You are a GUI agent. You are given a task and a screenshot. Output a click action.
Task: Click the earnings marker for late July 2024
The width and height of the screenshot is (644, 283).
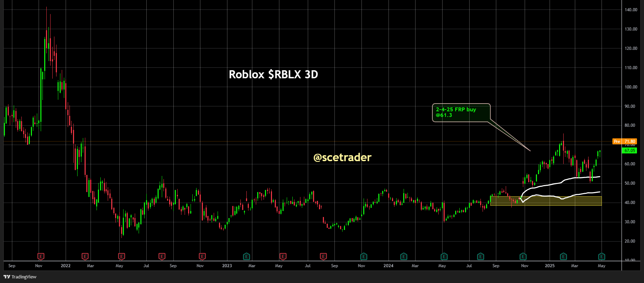coord(480,256)
